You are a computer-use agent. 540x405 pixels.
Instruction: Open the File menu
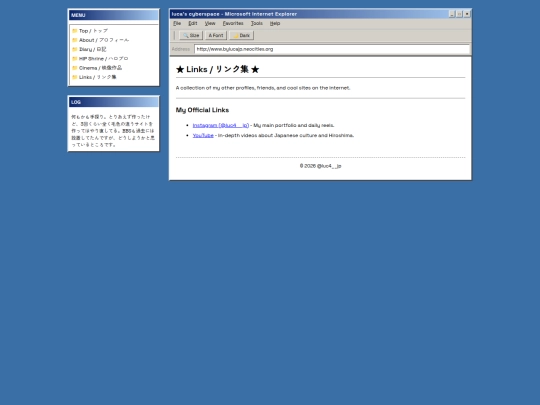tap(177, 23)
